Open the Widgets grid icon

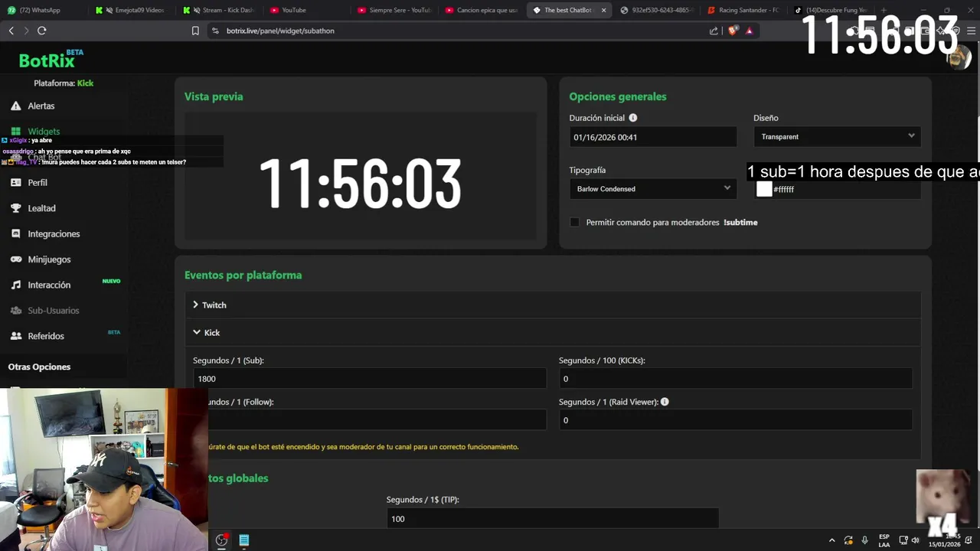point(15,132)
